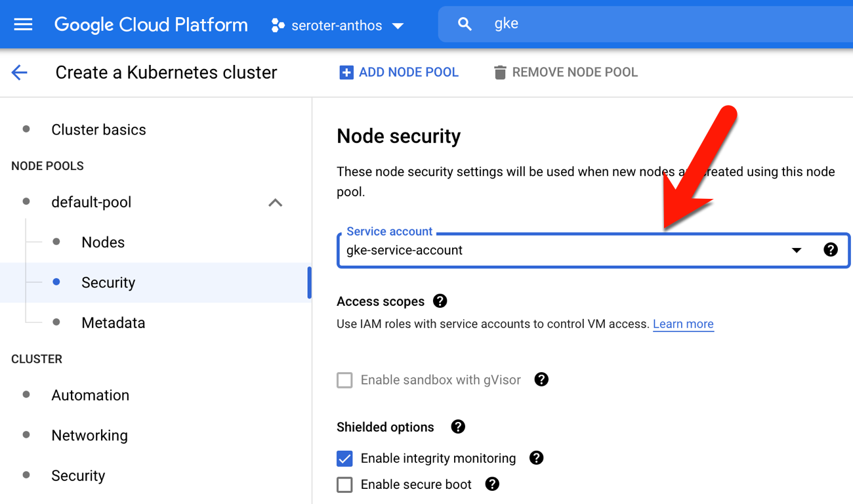
Task: Open help icon next to Shielded options
Action: (457, 427)
